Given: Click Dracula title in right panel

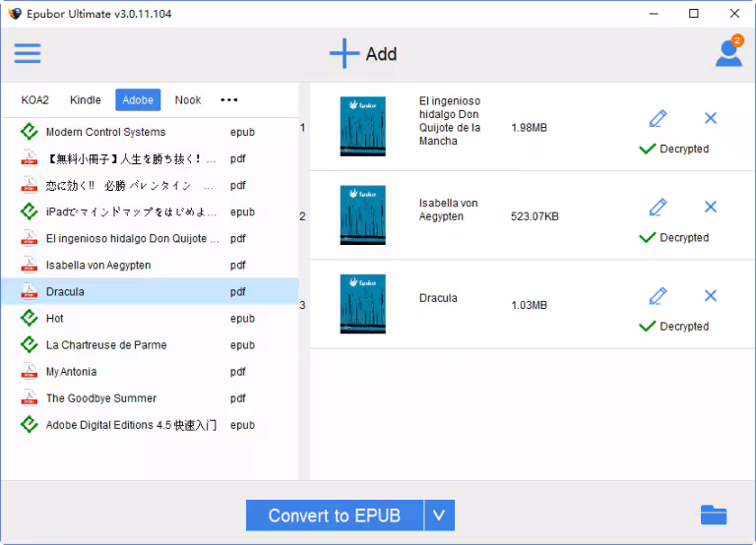Looking at the screenshot, I should 438,298.
